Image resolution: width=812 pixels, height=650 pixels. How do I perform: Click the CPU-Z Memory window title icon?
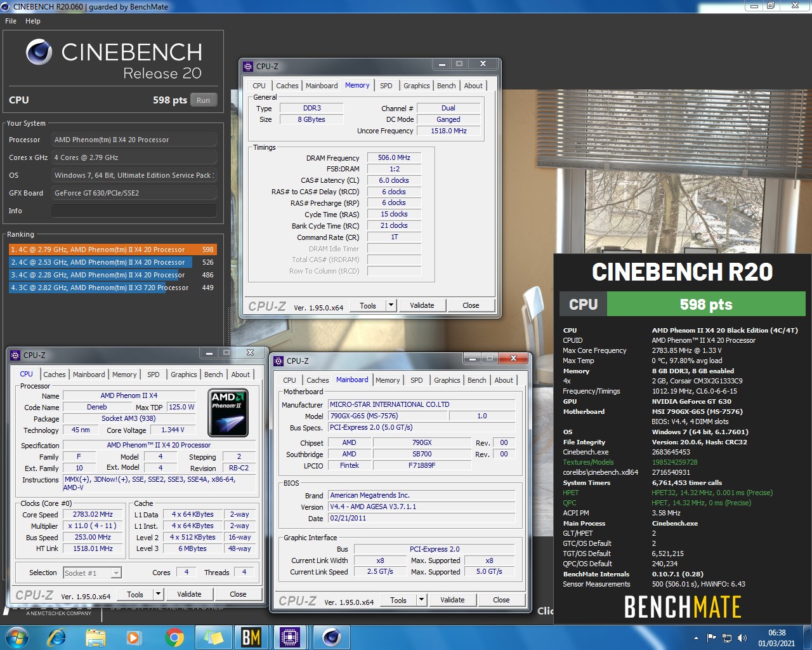click(249, 66)
